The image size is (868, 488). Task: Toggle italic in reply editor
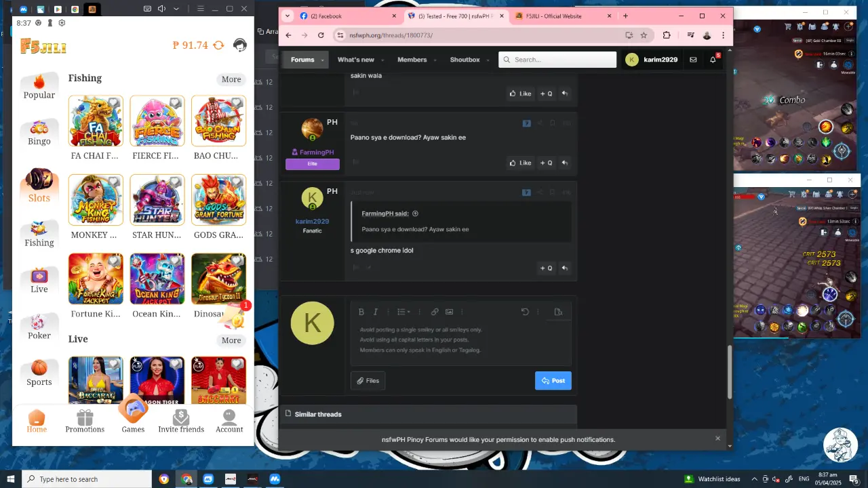click(x=376, y=312)
